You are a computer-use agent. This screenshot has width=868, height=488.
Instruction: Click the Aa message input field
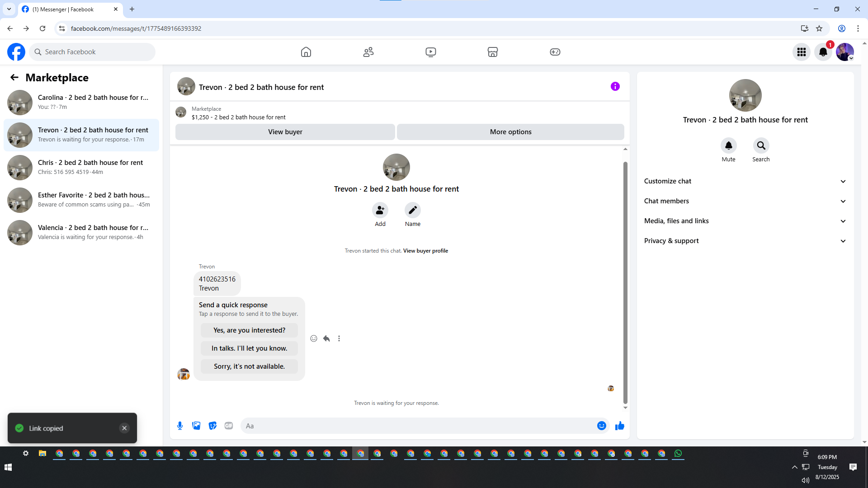pyautogui.click(x=416, y=426)
